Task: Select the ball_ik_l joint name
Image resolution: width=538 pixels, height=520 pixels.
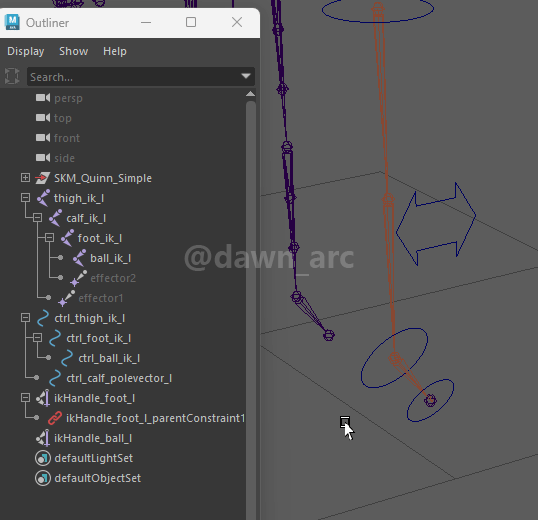Action: pyautogui.click(x=110, y=258)
